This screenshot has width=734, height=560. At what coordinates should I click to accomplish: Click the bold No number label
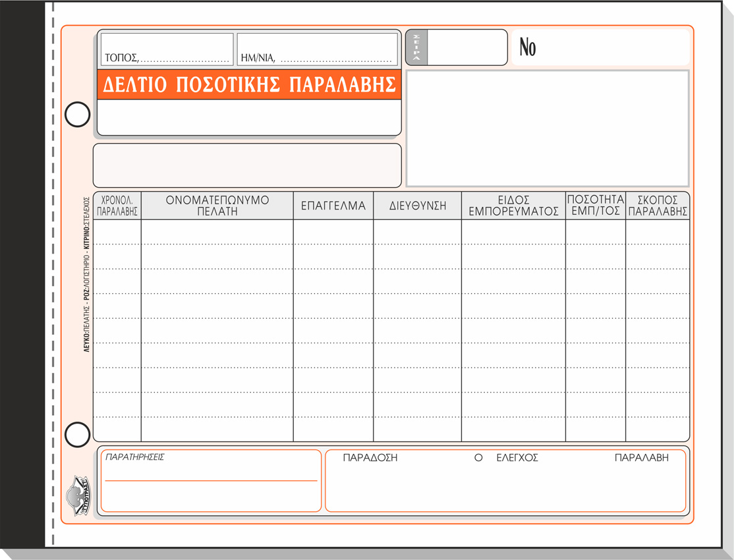pyautogui.click(x=528, y=47)
